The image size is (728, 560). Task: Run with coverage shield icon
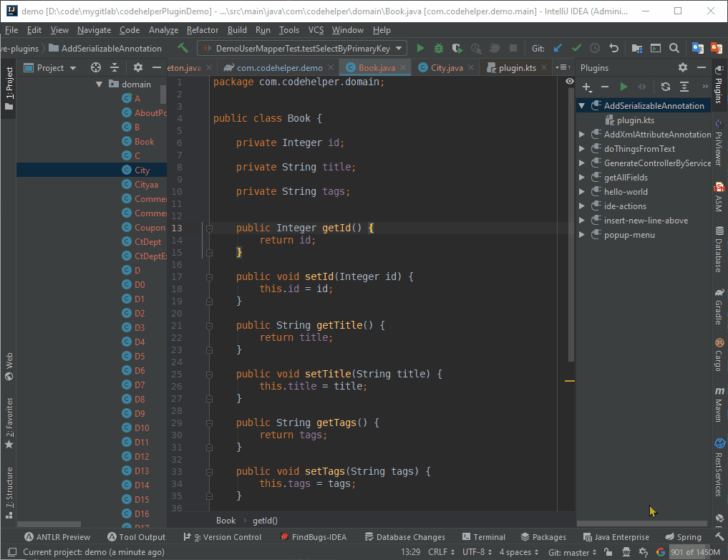[x=457, y=48]
